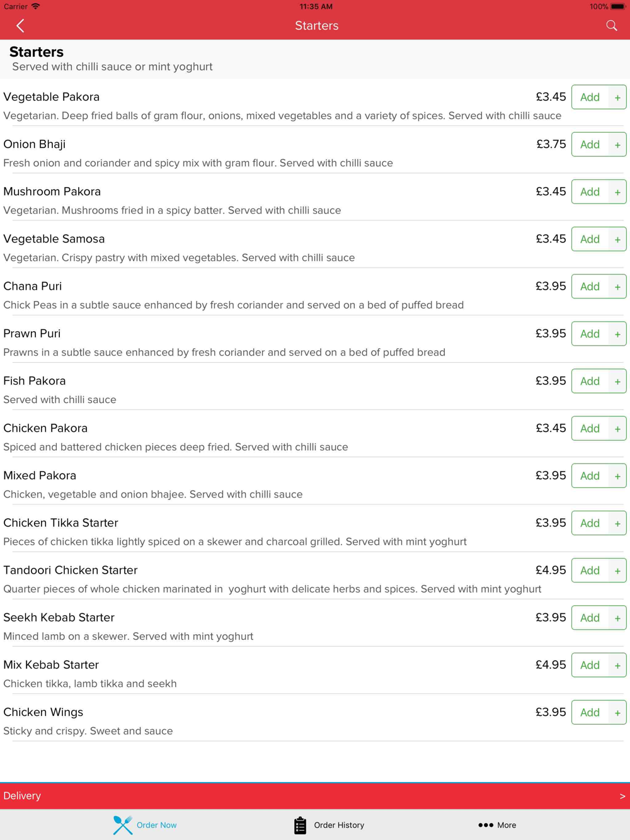
Task: Add Chana Puri to the order
Action: click(x=590, y=287)
